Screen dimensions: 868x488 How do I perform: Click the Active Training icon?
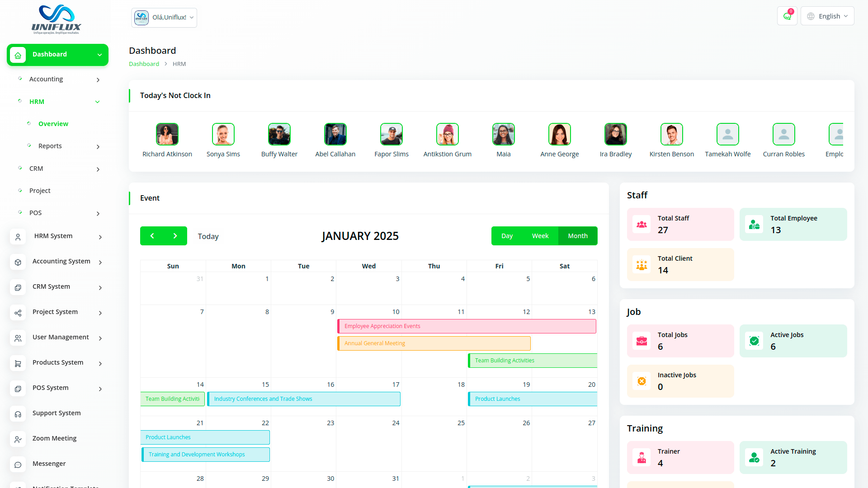[754, 457]
